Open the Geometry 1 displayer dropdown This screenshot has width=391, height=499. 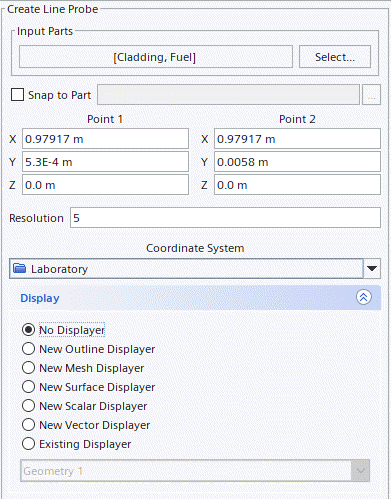195,471
